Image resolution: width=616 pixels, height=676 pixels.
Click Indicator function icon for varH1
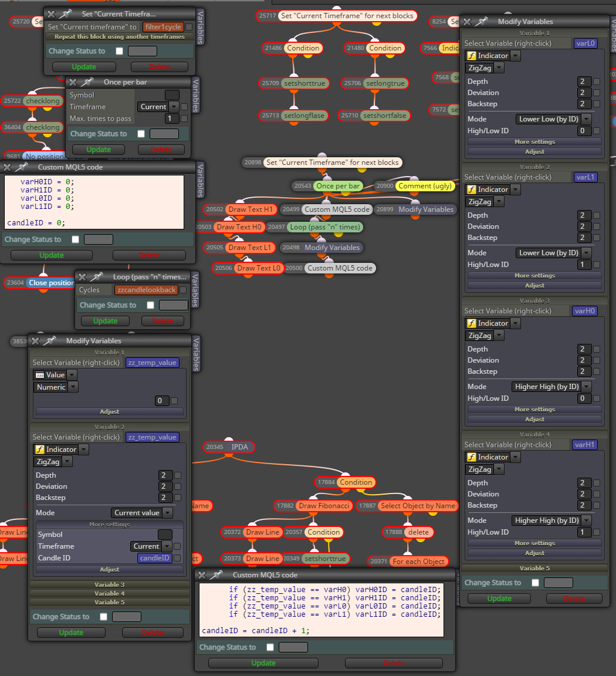[472, 457]
